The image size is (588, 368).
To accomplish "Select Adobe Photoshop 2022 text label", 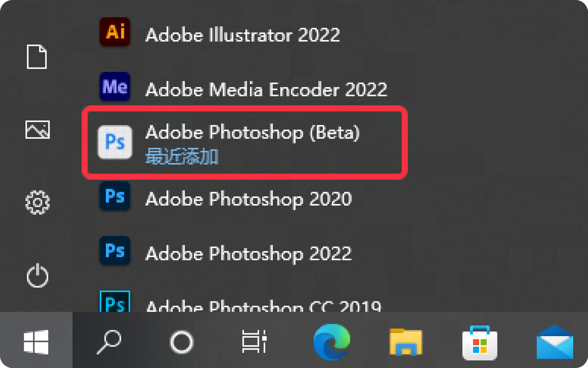I will (x=248, y=253).
